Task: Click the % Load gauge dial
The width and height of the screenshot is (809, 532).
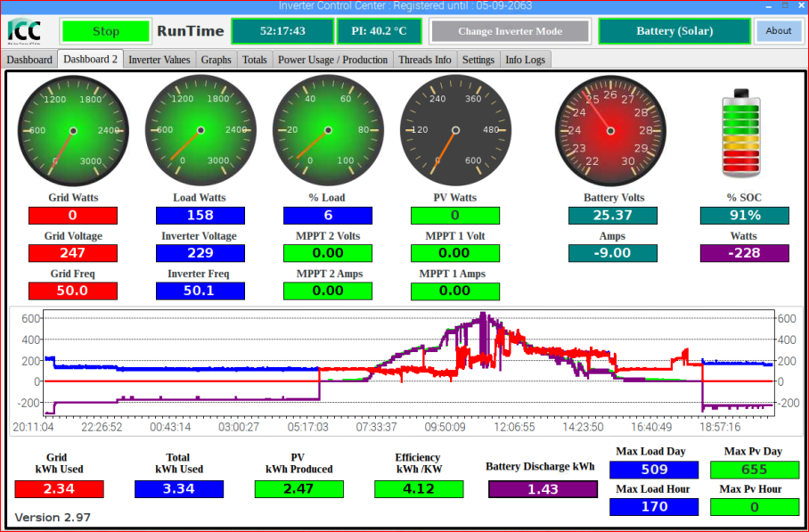Action: click(328, 130)
